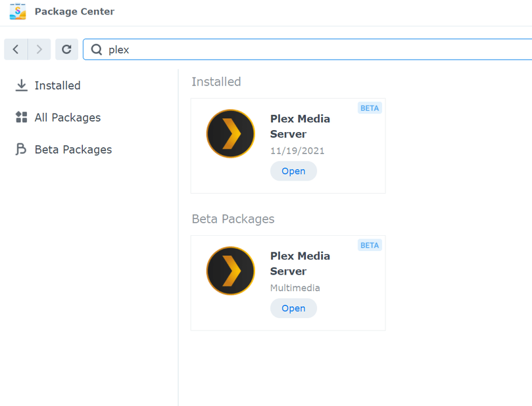
Task: Open Plex Media Server in Multimedia card
Action: point(293,308)
